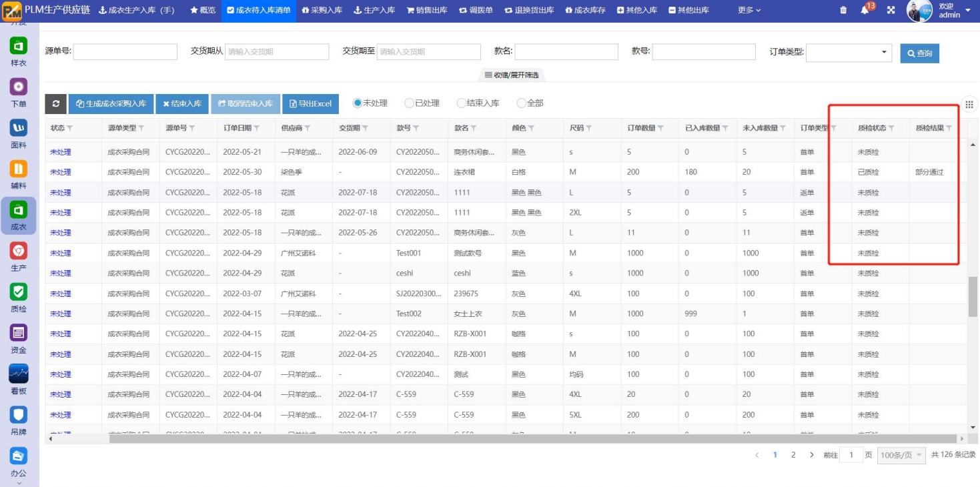Open notifications bell with 13 badge

(866, 9)
